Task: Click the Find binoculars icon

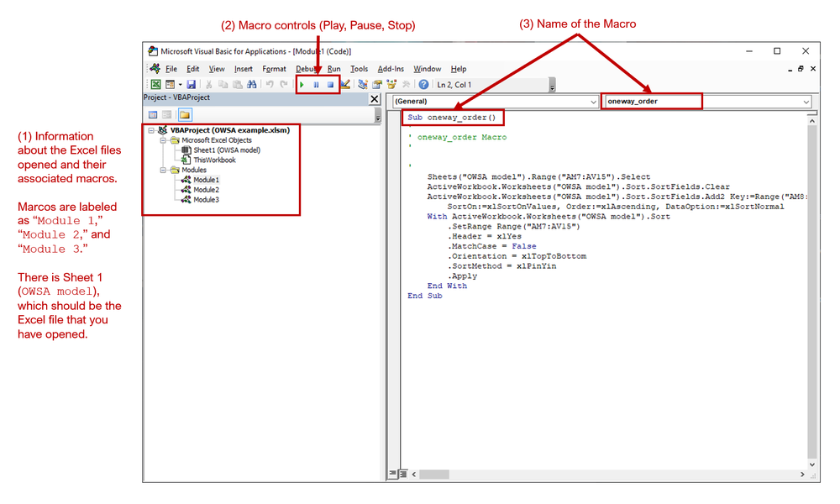Action: pyautogui.click(x=252, y=84)
